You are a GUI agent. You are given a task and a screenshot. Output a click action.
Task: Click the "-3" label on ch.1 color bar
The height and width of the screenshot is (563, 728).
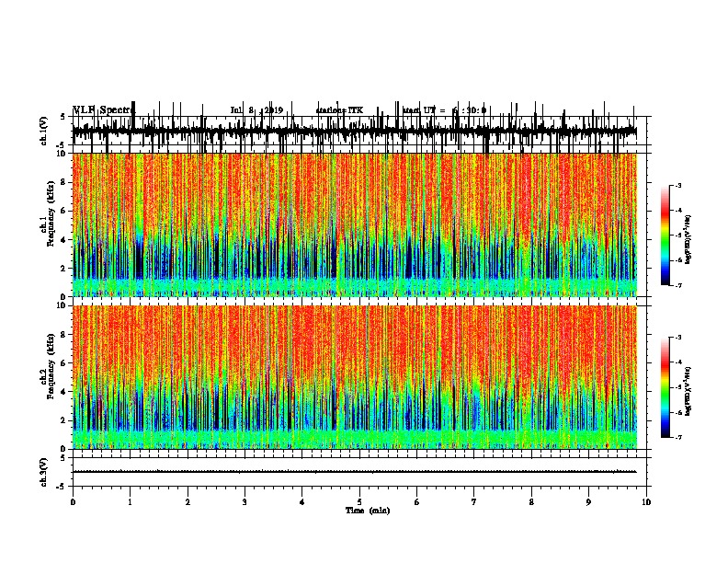[677, 185]
